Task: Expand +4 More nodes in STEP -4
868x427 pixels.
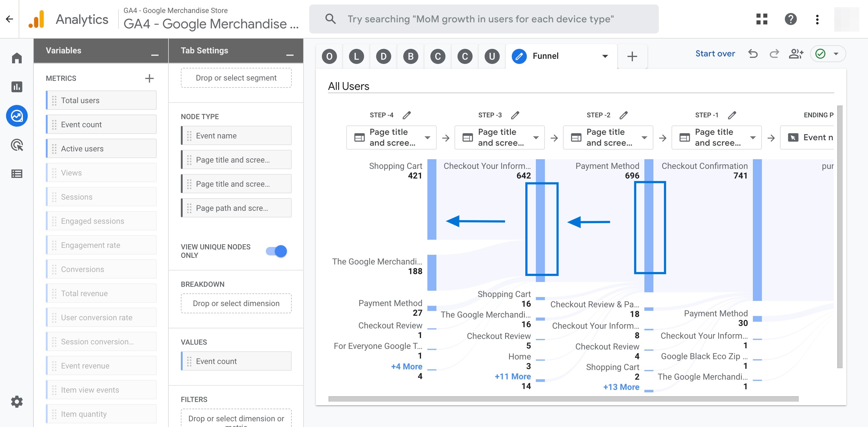Action: tap(406, 366)
